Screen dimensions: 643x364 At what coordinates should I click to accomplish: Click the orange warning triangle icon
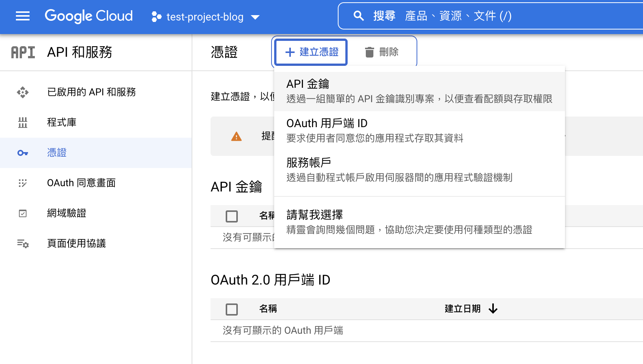(236, 137)
